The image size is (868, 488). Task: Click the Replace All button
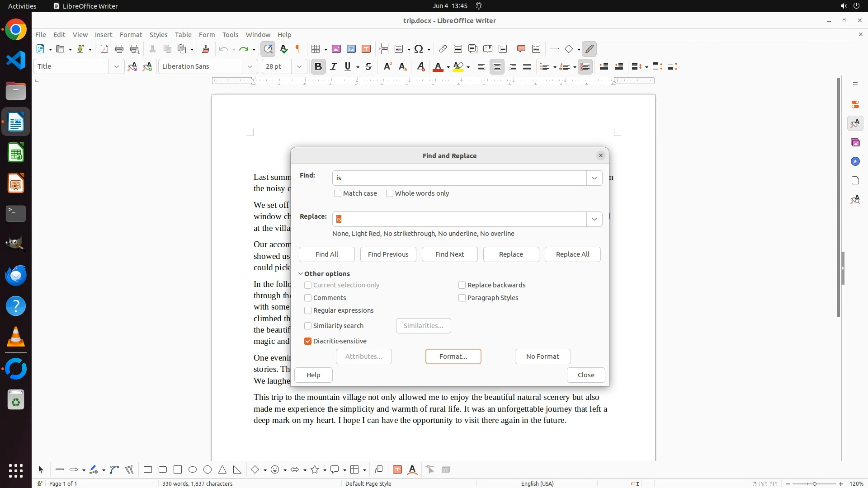(572, 254)
